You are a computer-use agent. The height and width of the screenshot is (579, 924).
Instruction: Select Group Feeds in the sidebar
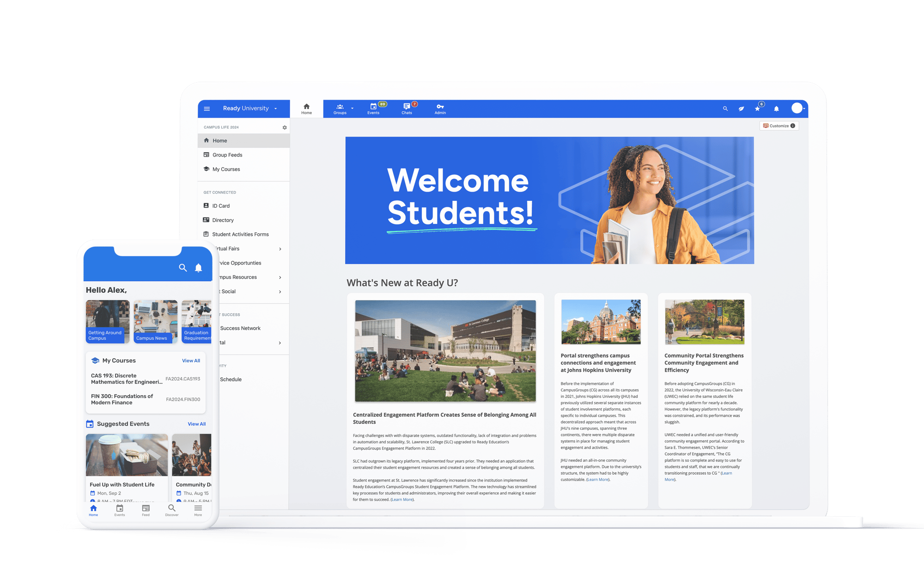227,155
